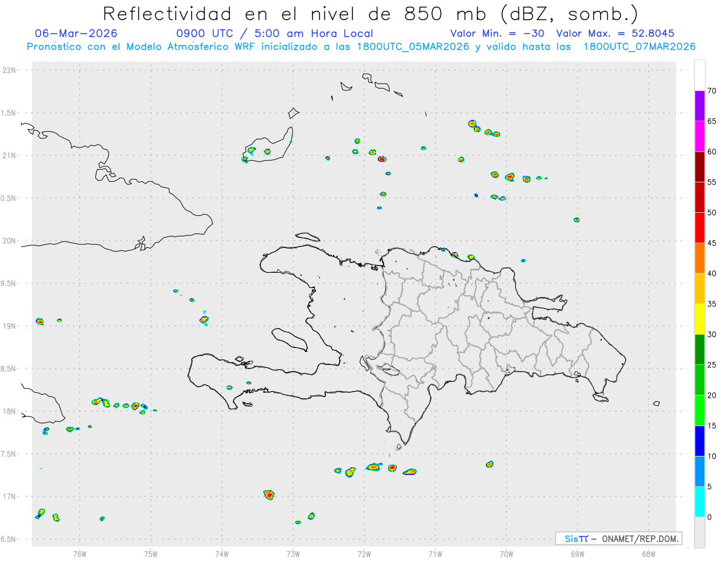Click the colorbar label "15"
This screenshot has height=562, width=728.
[712, 426]
